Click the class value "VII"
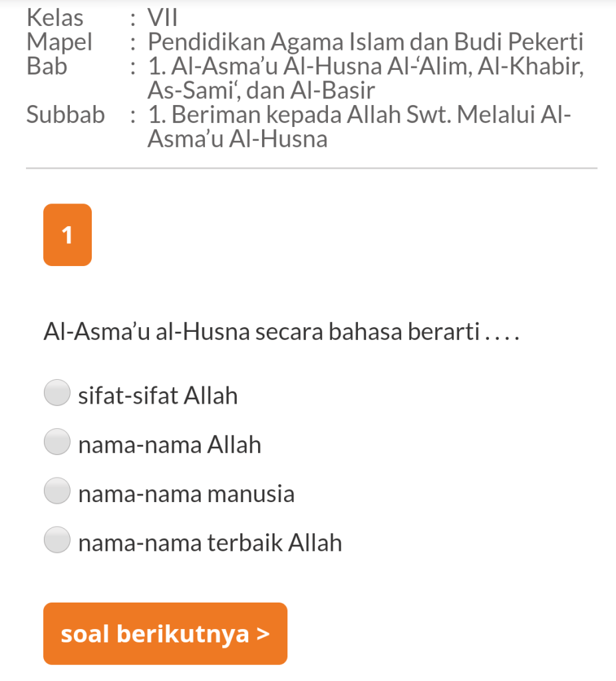The height and width of the screenshot is (681, 616). coord(164,18)
